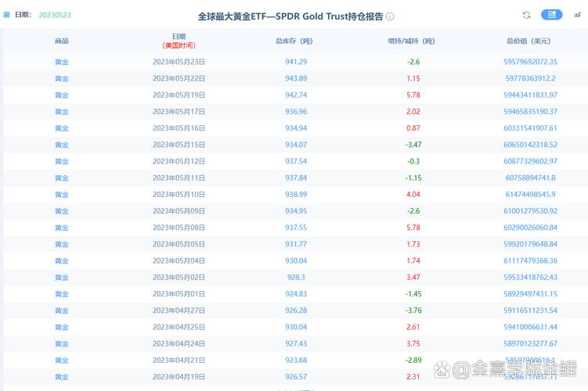Click change value 4.04 for 05月10日
This screenshot has width=588, height=391.
[x=413, y=195]
